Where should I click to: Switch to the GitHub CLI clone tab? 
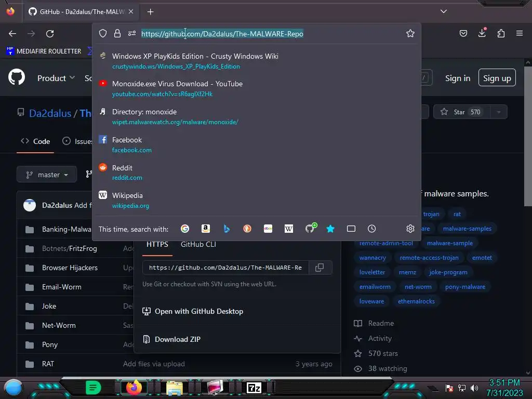tap(198, 244)
